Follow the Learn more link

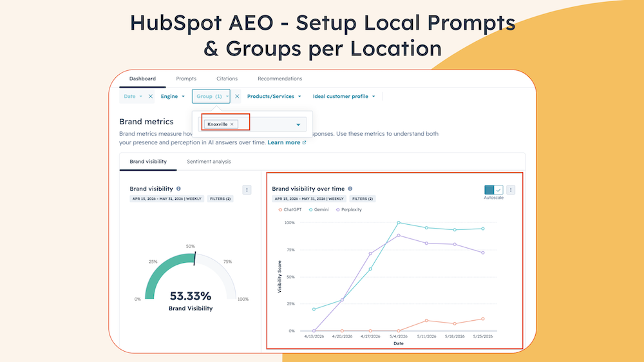click(x=283, y=142)
